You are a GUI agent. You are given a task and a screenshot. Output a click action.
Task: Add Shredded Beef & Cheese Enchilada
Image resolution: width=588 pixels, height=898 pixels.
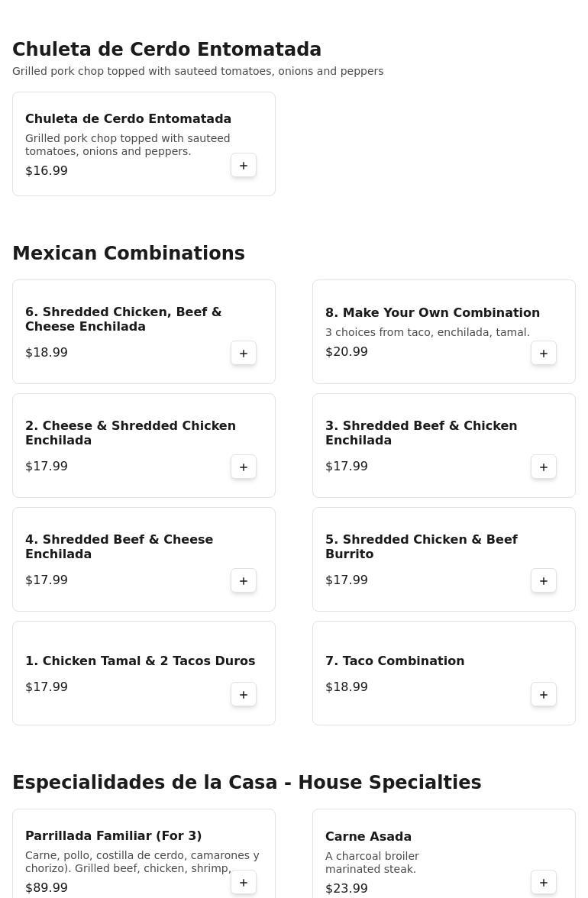244,581
